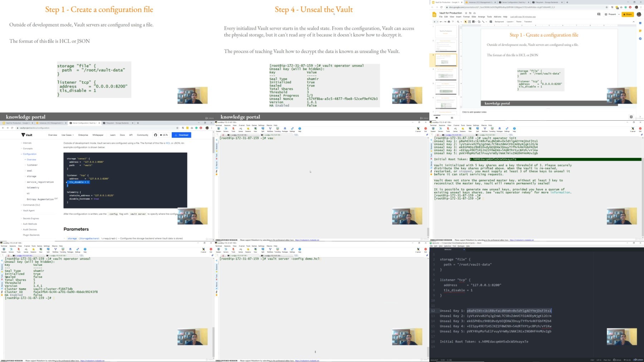Open Macros menu in 'vau' prompt terminal
Image resolution: width=644 pixels, height=362 pixels.
[x=269, y=125]
